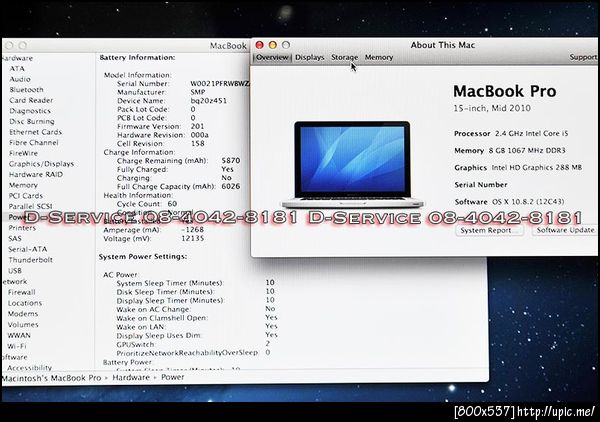This screenshot has width=600, height=422.
Task: Zoom the About This Mac window
Action: (x=286, y=45)
